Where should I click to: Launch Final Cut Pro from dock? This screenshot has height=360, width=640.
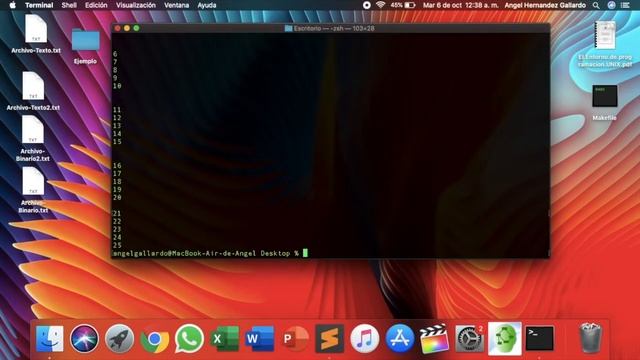tap(434, 338)
